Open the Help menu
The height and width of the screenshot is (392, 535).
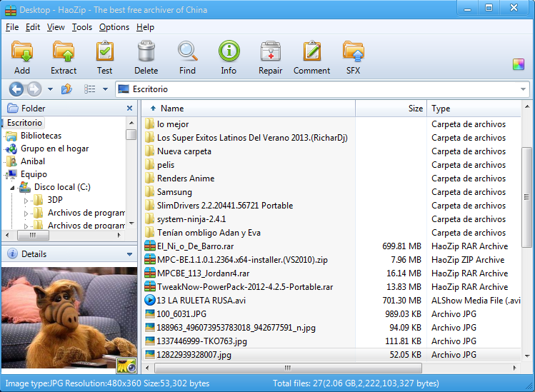tap(145, 27)
